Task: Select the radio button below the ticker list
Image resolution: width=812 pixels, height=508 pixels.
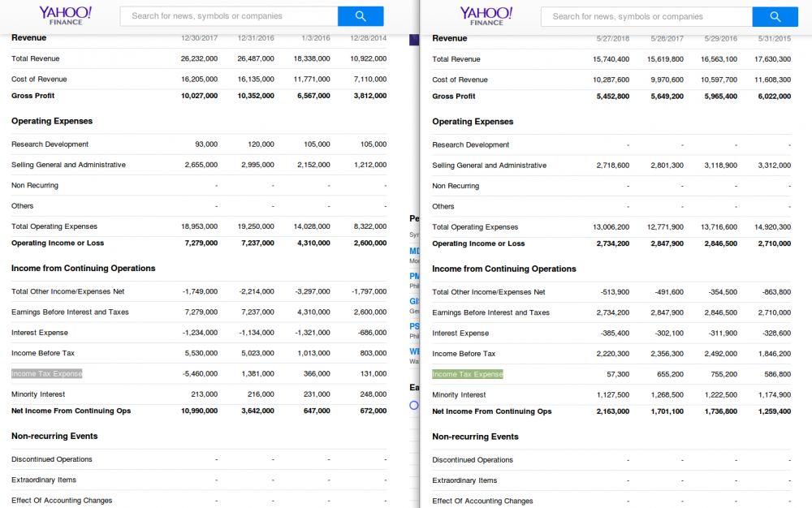Action: coord(414,405)
